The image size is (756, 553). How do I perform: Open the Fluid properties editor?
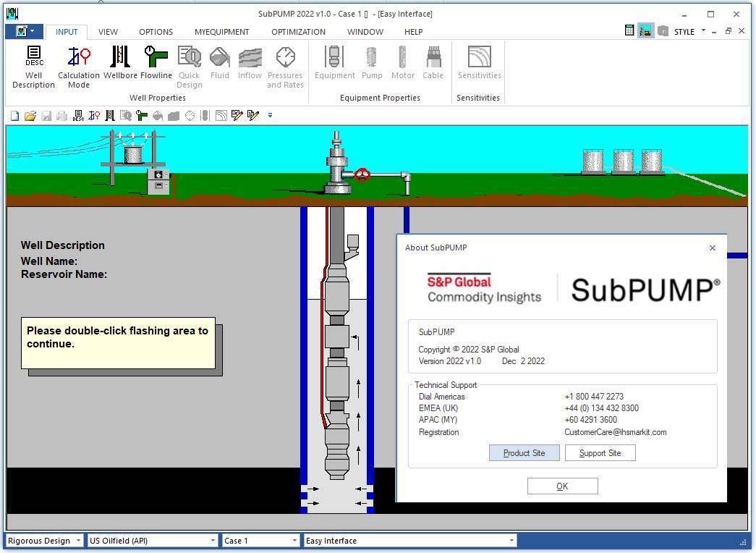click(219, 64)
